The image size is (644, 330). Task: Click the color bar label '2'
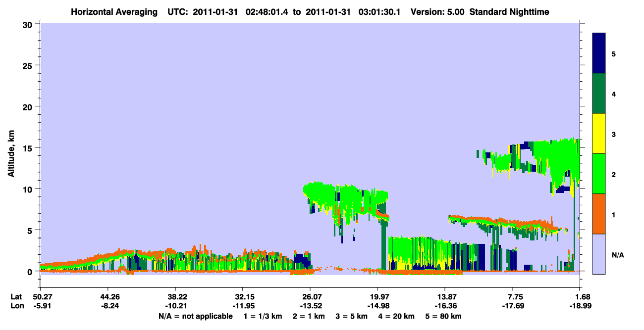click(x=614, y=174)
